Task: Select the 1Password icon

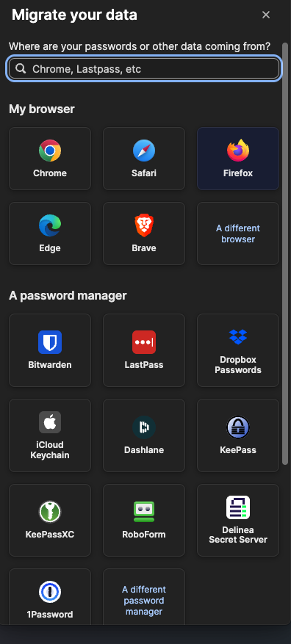Action: pyautogui.click(x=50, y=598)
